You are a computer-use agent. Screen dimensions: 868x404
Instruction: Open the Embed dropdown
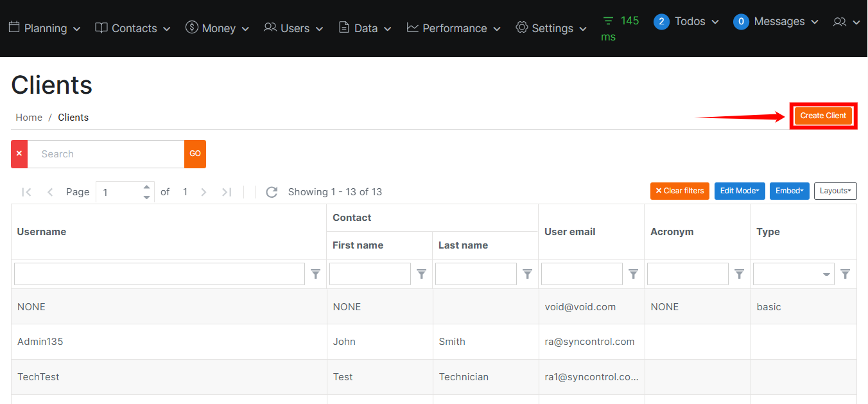tap(789, 191)
